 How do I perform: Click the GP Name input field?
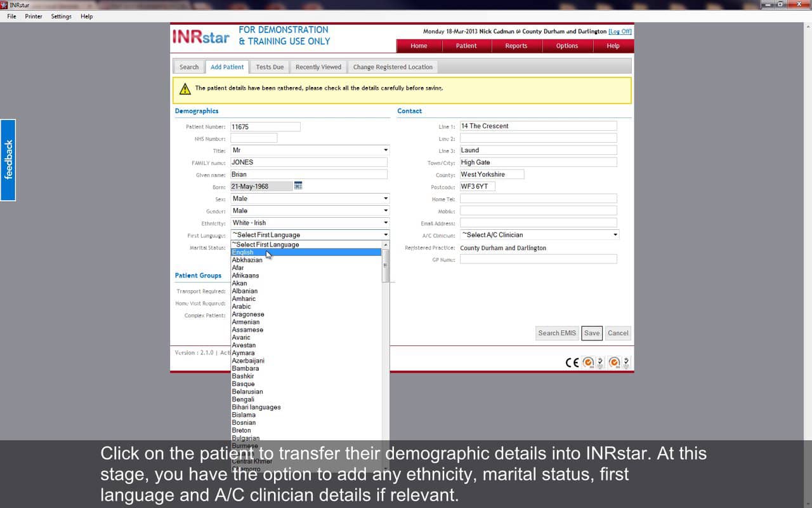(538, 259)
